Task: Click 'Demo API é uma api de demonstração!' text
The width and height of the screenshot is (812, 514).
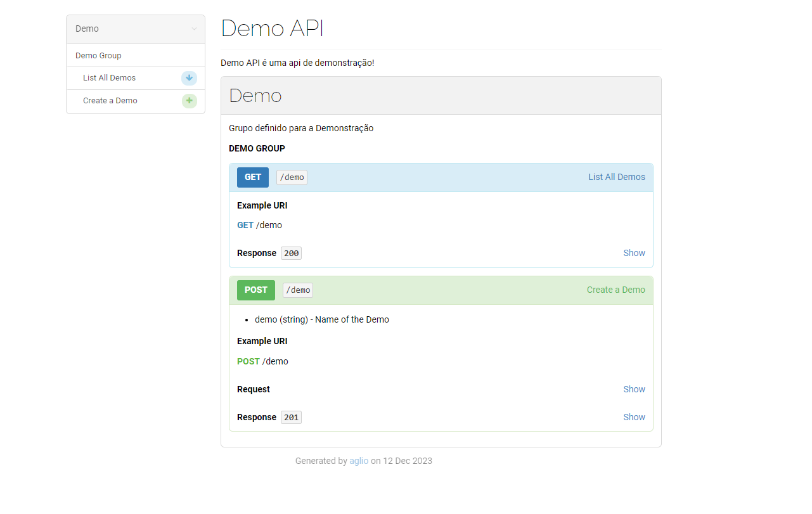Action: pos(297,63)
